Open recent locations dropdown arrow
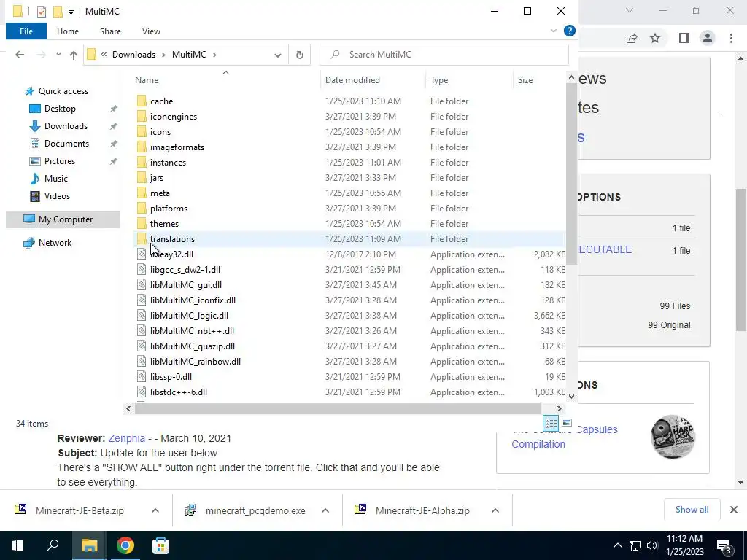Screen dimensions: 747x560 tap(58, 55)
